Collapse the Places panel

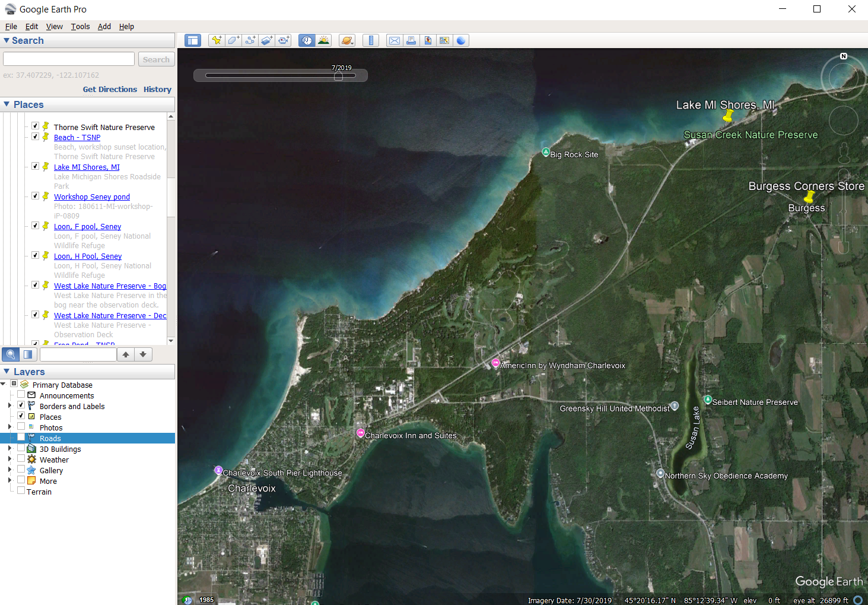tap(7, 104)
